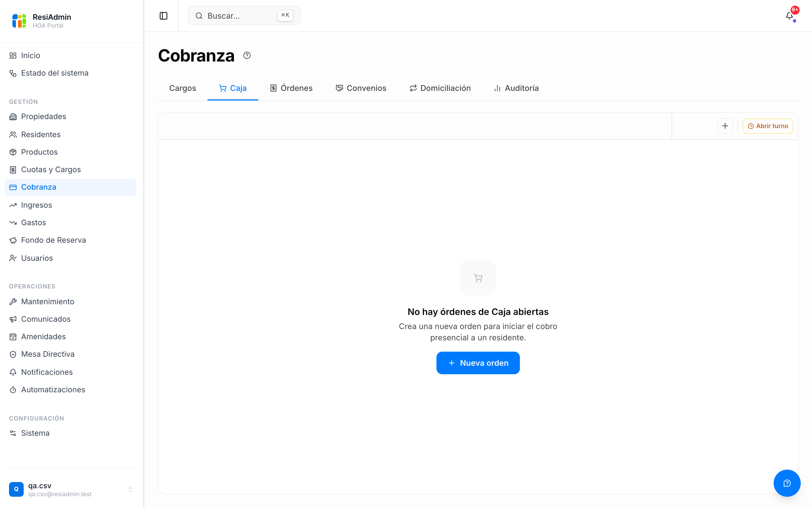Image resolution: width=812 pixels, height=508 pixels.
Task: Click the Comunicados megaphone icon
Action: point(13,319)
